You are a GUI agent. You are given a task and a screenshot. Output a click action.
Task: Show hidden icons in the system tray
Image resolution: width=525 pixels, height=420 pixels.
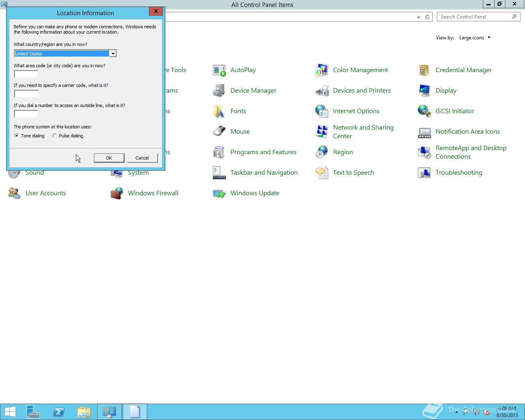(x=457, y=412)
